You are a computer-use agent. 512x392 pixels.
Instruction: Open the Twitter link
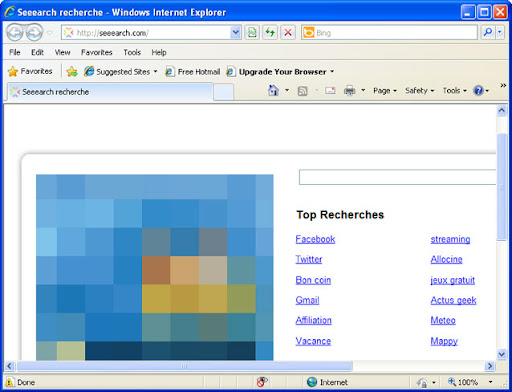(309, 259)
